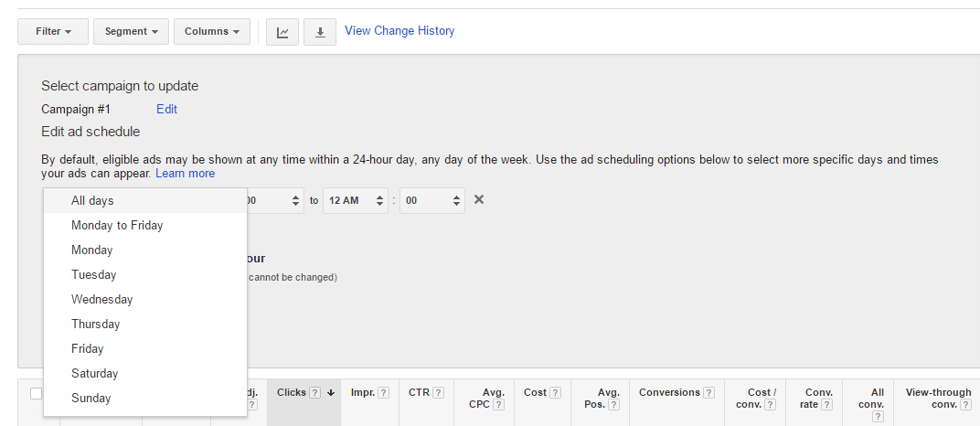Click the help icon beside Cost
This screenshot has height=426, width=980.
pos(556,393)
